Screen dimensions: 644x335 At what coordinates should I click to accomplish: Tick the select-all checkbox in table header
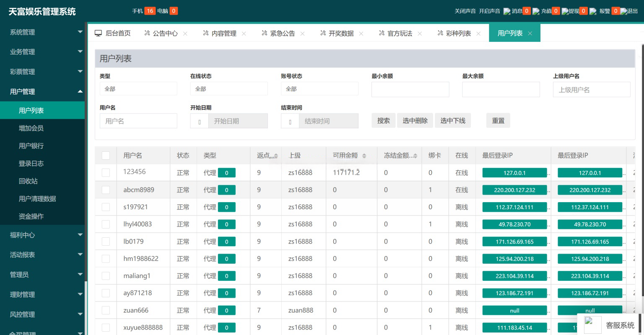coord(106,156)
